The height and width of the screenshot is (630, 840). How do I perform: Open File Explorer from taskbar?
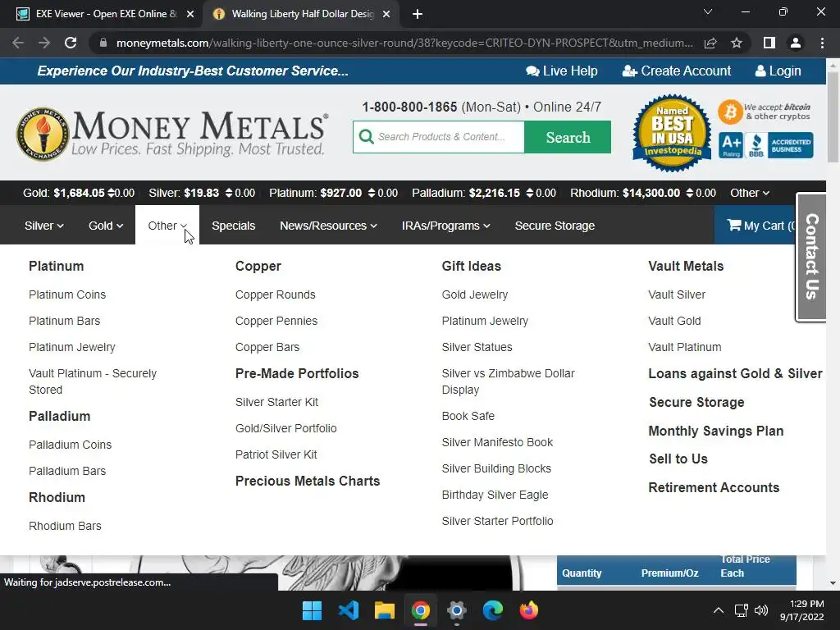click(384, 610)
